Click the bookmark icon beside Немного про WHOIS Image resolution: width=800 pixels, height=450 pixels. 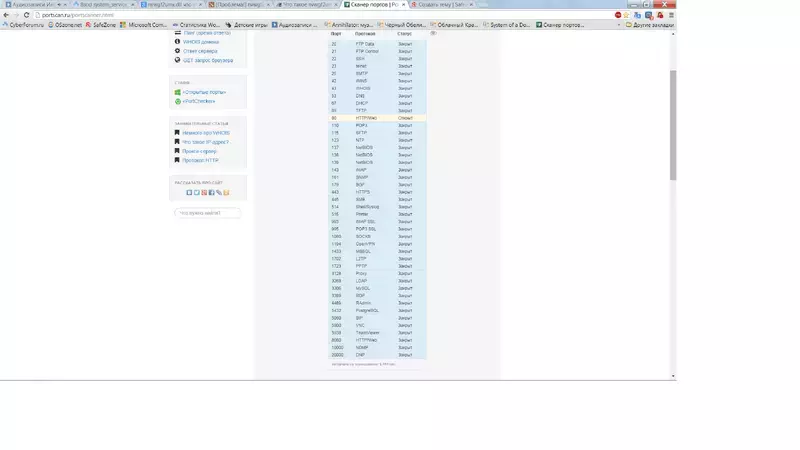177,133
